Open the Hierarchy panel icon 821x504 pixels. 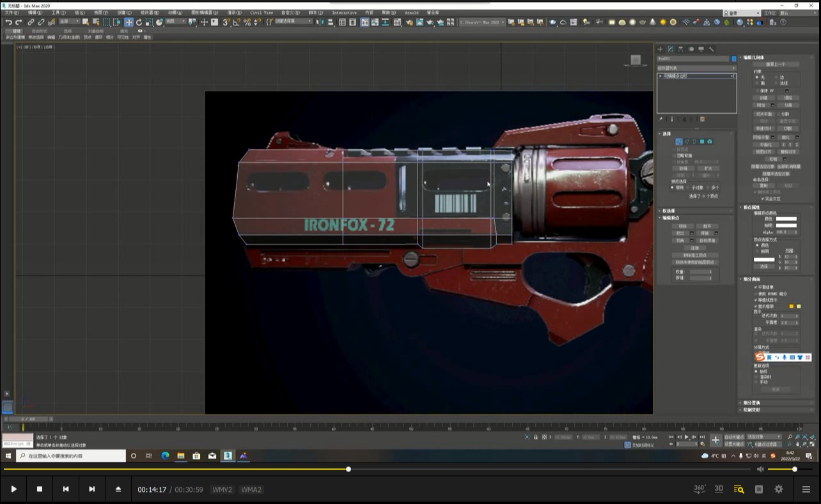[680, 49]
